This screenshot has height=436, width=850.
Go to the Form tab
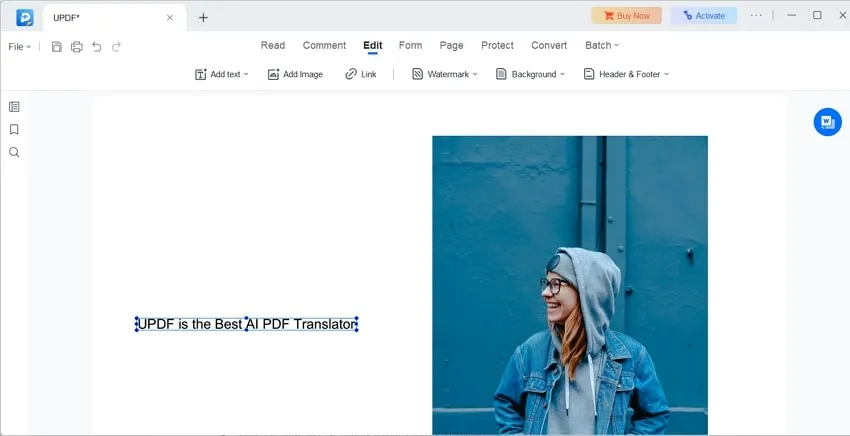[x=410, y=46]
